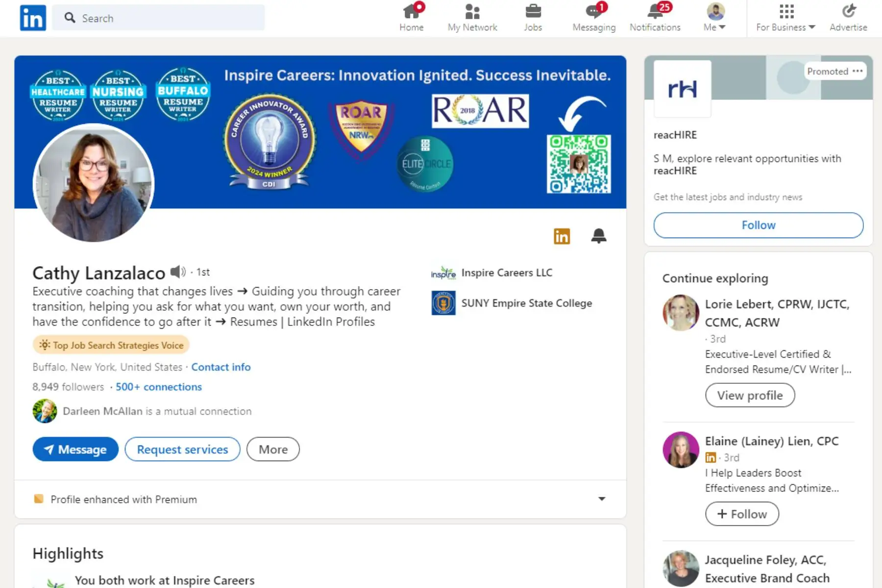Click the Best Buffalo Resume Writer badge

pos(183,94)
